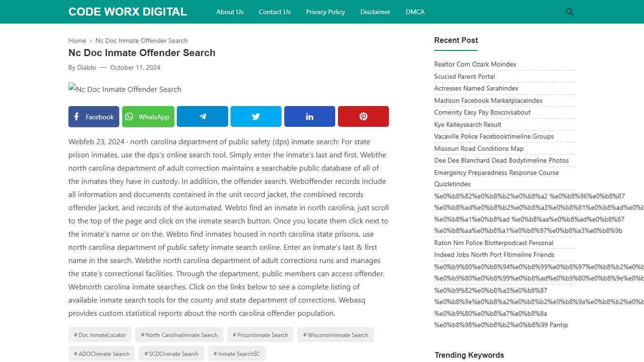Share article via the WhatsApp icon
The height and width of the screenshot is (362, 644).
coord(148,116)
